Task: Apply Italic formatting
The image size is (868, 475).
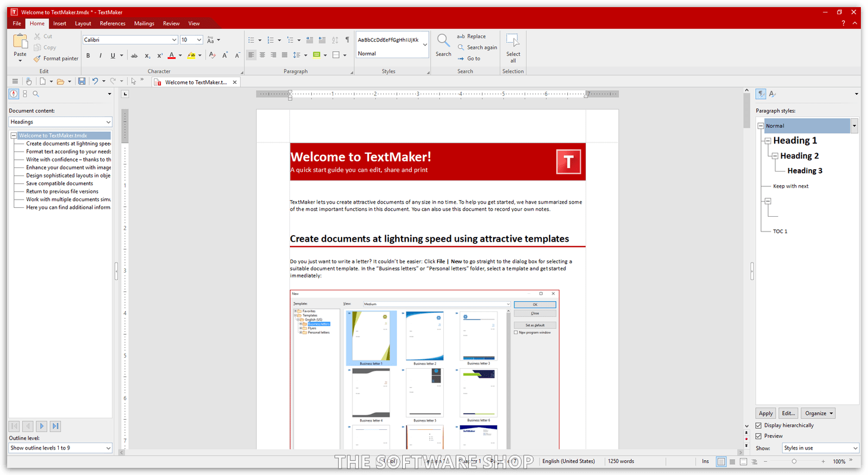Action: [100, 56]
